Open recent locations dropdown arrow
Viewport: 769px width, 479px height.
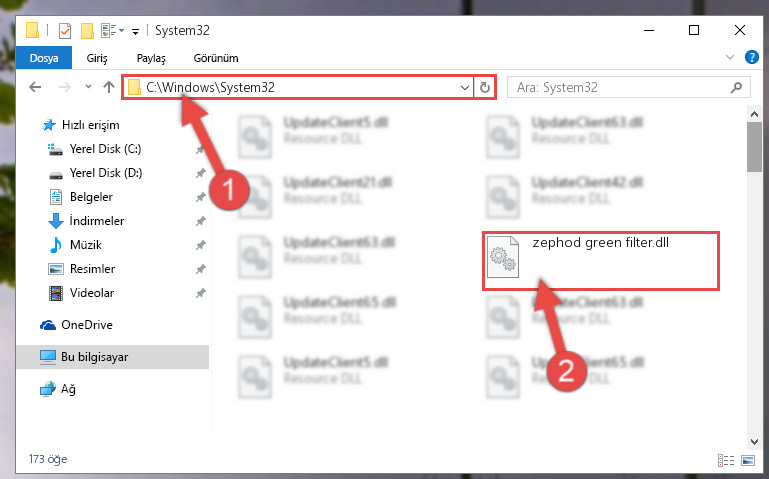(88, 87)
